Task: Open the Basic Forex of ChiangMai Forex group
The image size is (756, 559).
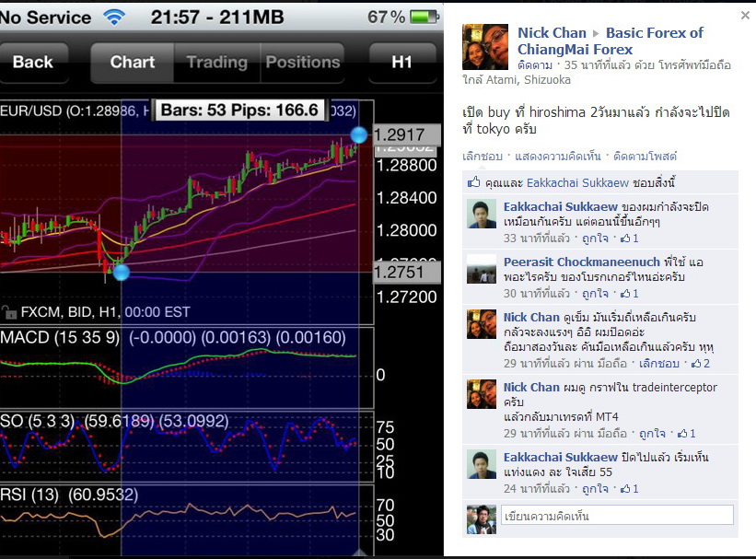Action: tap(611, 41)
